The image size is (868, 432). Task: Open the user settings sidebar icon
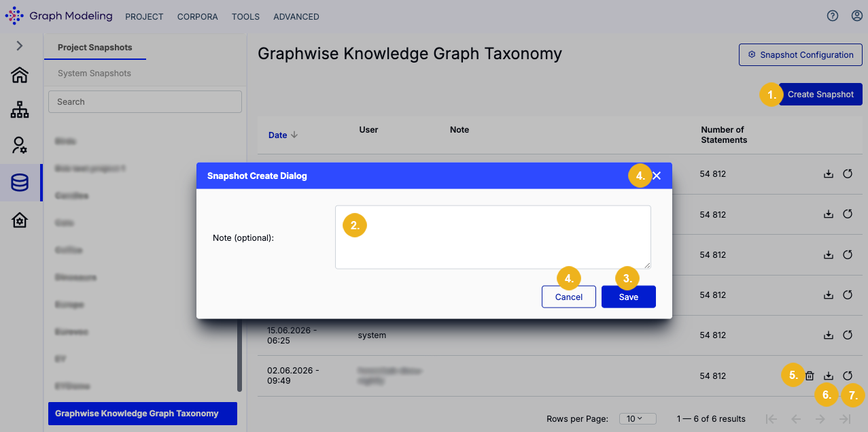point(20,145)
